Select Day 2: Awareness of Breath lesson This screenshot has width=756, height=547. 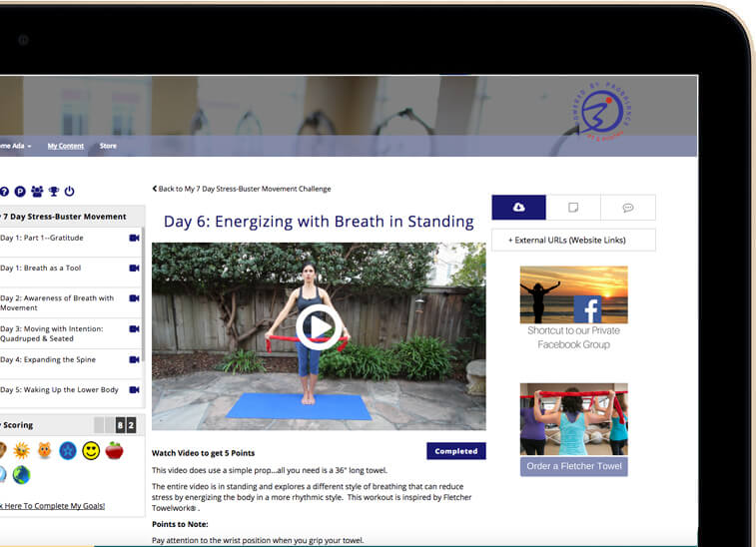point(57,302)
